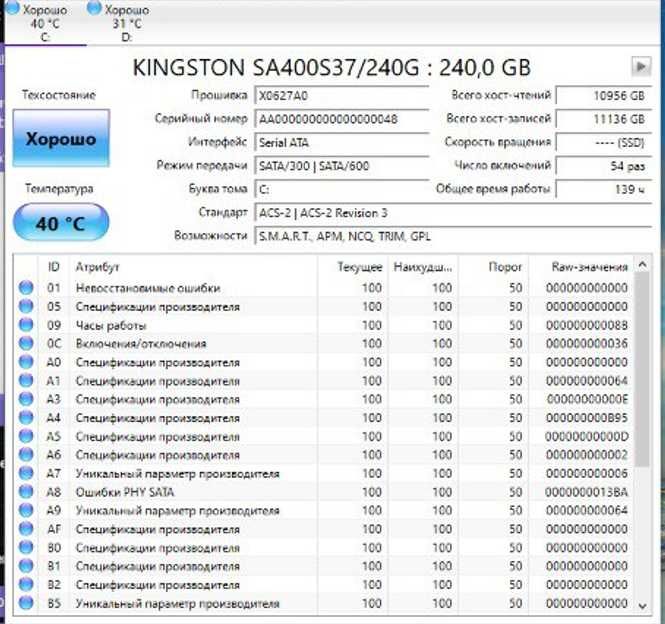
Task: Click status icon of attribute A8
Action: coord(26,492)
